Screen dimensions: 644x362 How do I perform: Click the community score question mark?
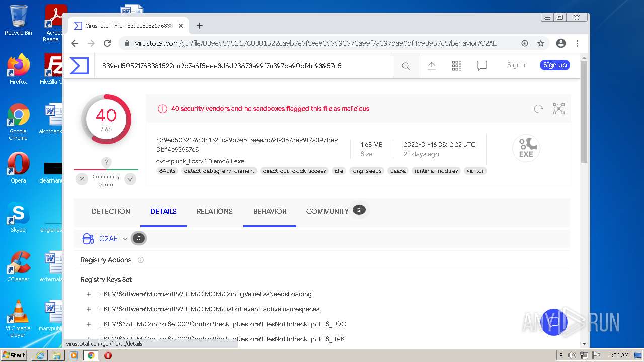click(x=106, y=162)
